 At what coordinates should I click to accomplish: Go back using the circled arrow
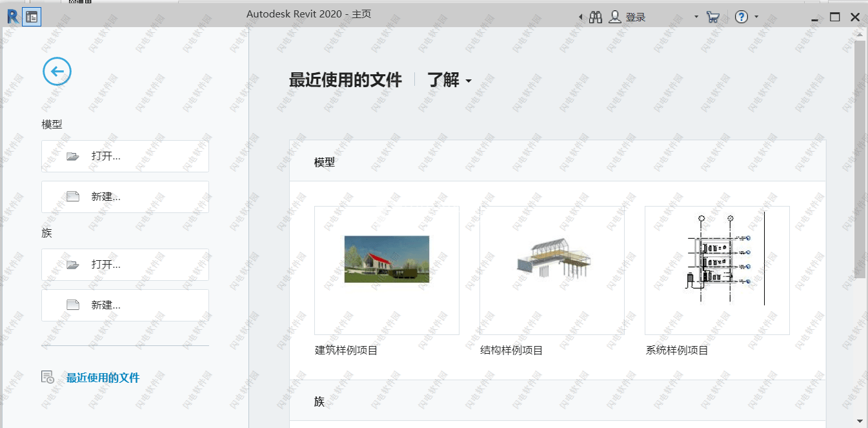coord(57,71)
